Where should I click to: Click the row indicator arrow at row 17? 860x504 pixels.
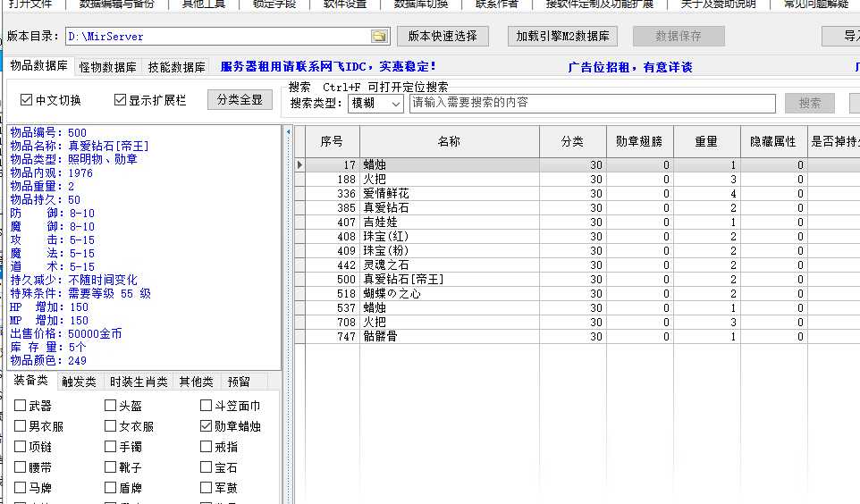(x=299, y=165)
